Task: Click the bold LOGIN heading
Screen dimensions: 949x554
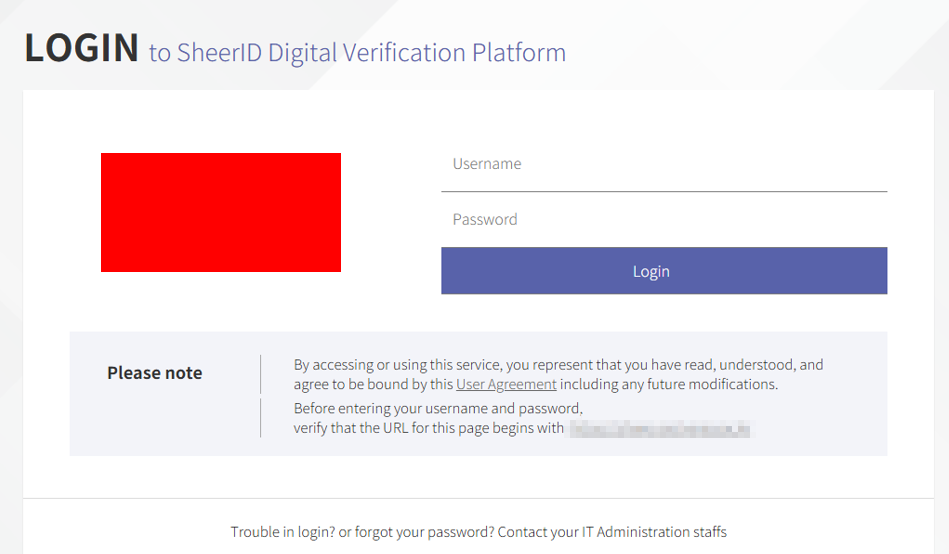Action: 82,48
